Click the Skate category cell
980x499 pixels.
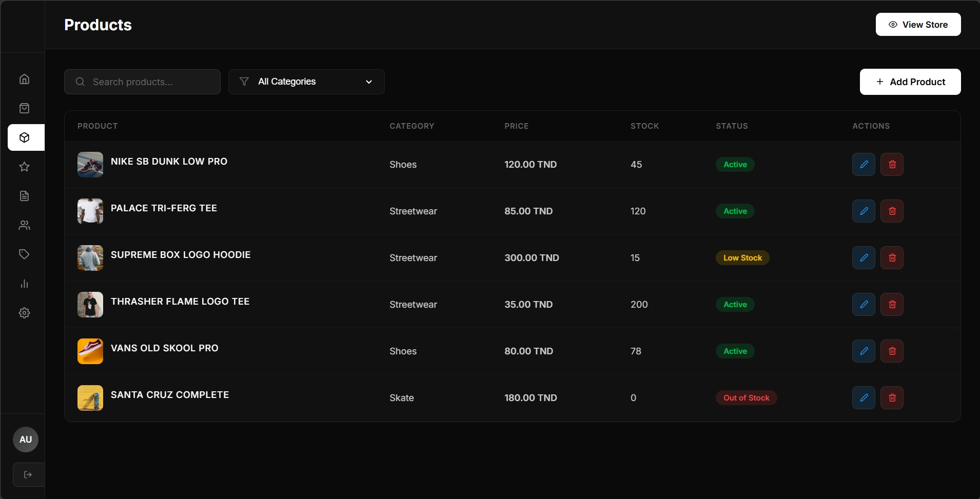[x=402, y=398]
